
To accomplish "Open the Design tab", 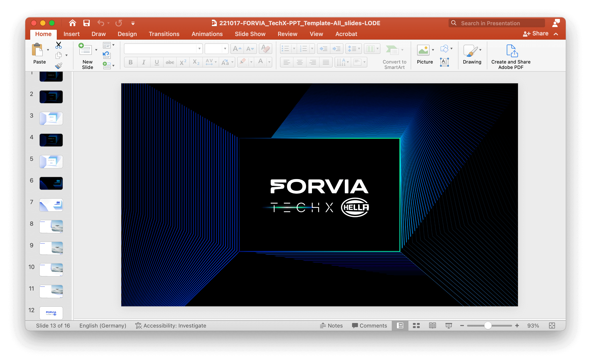I will coord(127,34).
